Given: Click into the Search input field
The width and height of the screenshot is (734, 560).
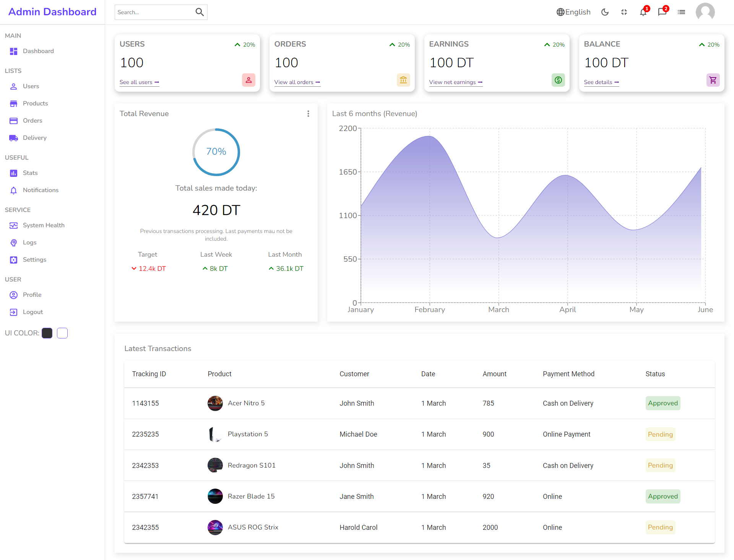Looking at the screenshot, I should [x=153, y=12].
